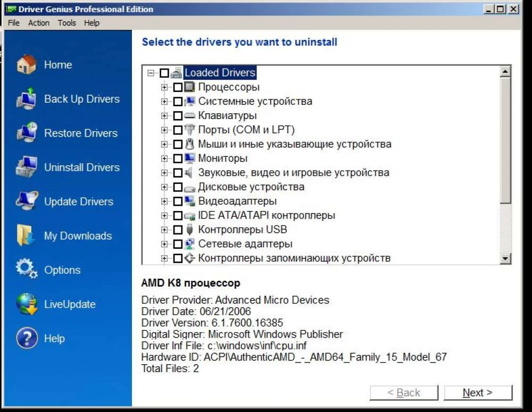Open Back Up Drivers section link
Screen dimensions: 532x412
(82, 99)
